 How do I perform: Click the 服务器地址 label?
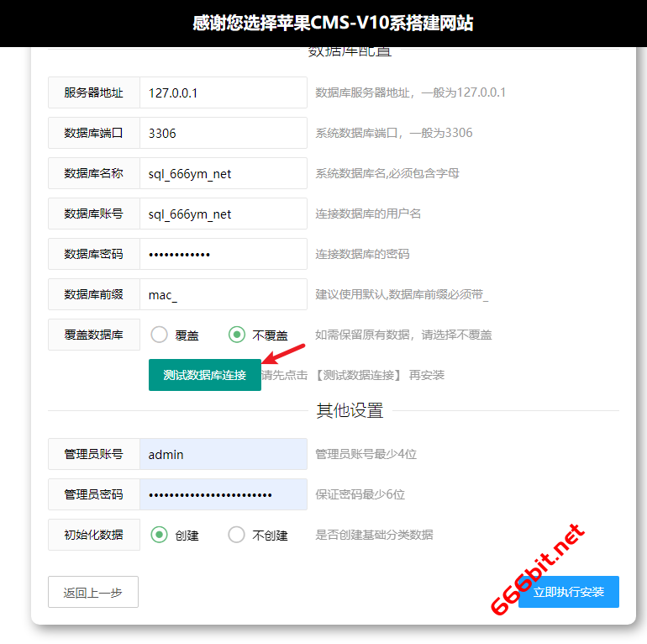click(93, 92)
